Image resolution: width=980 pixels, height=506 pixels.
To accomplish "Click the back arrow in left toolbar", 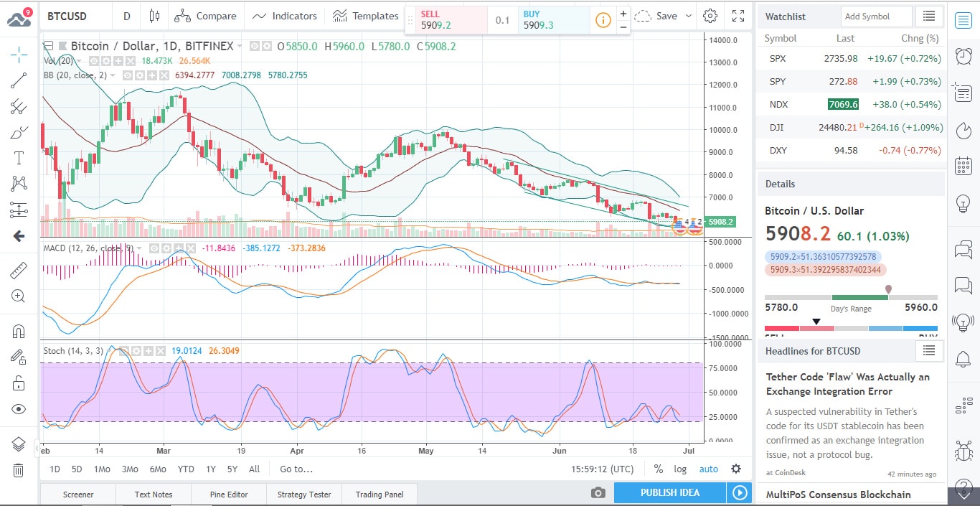I will pos(19,236).
